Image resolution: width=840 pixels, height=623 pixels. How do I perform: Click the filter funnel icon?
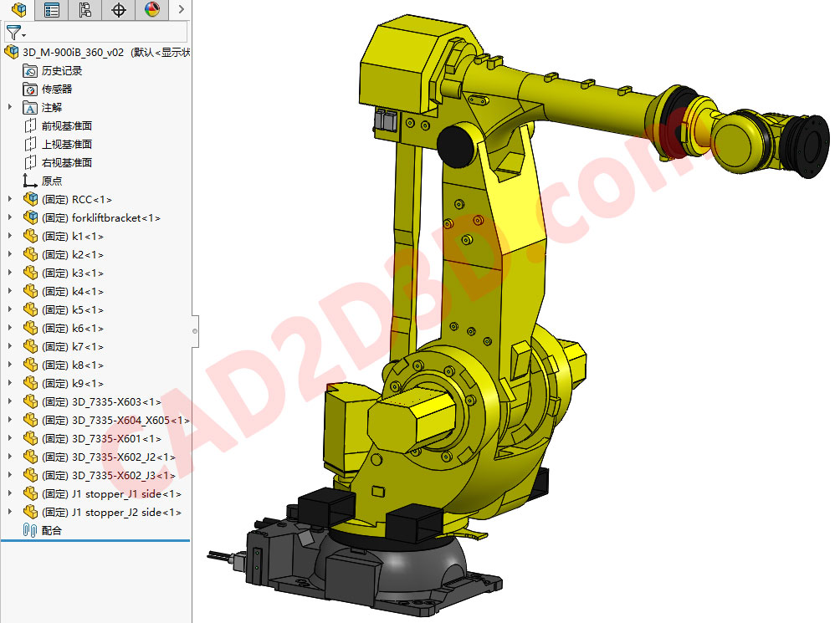click(13, 33)
